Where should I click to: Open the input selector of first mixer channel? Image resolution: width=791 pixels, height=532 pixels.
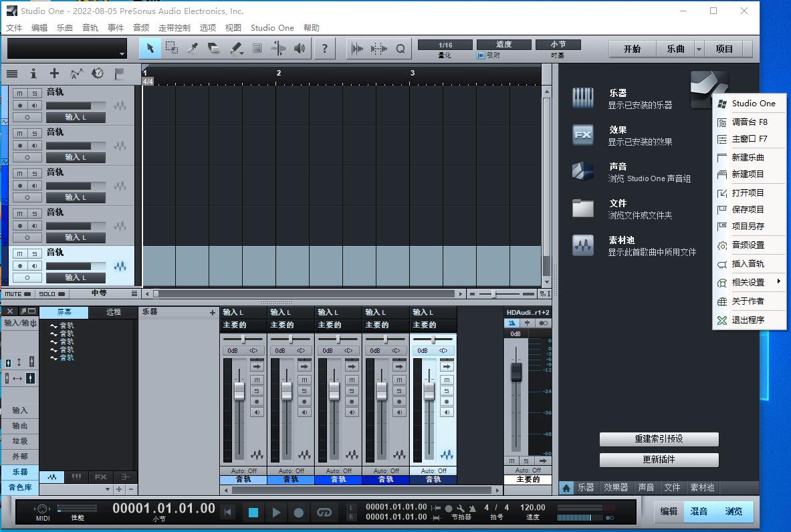(x=243, y=313)
